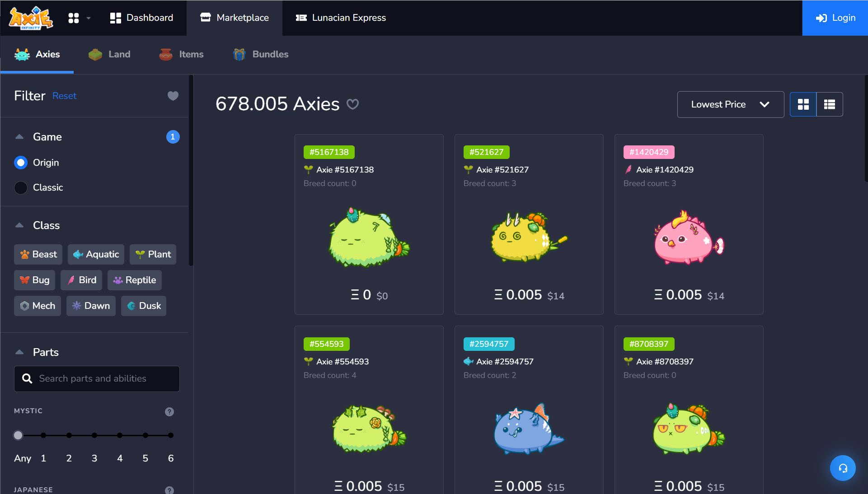Toggle the Reptile class filter
The image size is (868, 494).
click(x=134, y=280)
